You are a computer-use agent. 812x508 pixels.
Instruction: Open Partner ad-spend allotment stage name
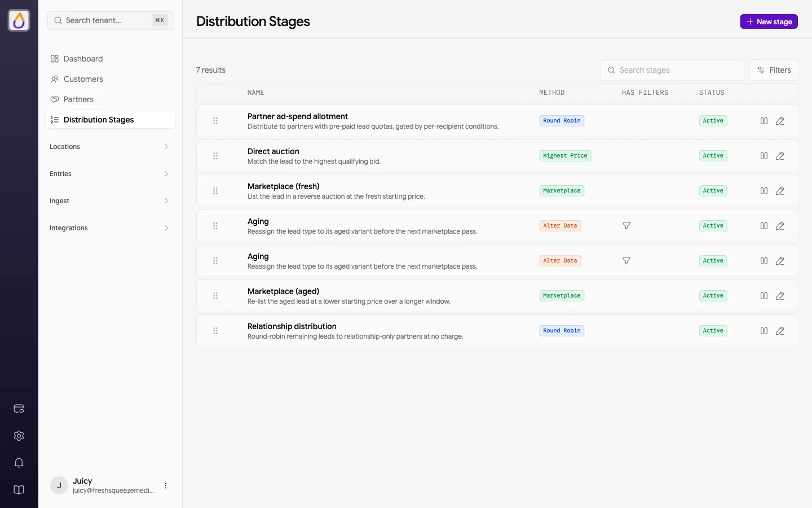coord(298,116)
